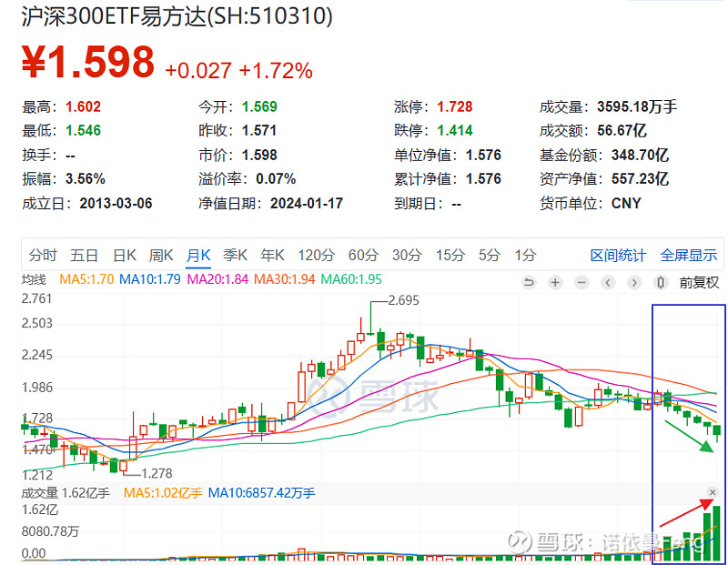Zoom out the K-line chart with minus icon
Viewport: 728px width, 565px height.
(x=581, y=282)
